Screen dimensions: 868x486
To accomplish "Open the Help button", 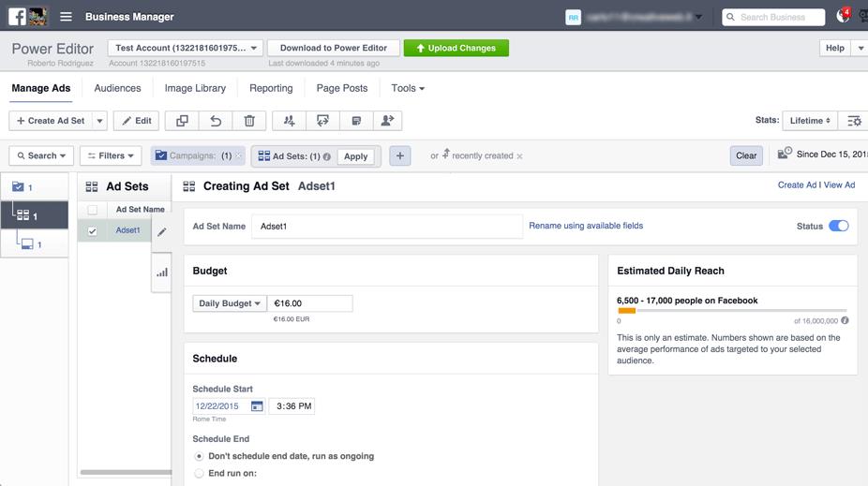I will pyautogui.click(x=835, y=48).
